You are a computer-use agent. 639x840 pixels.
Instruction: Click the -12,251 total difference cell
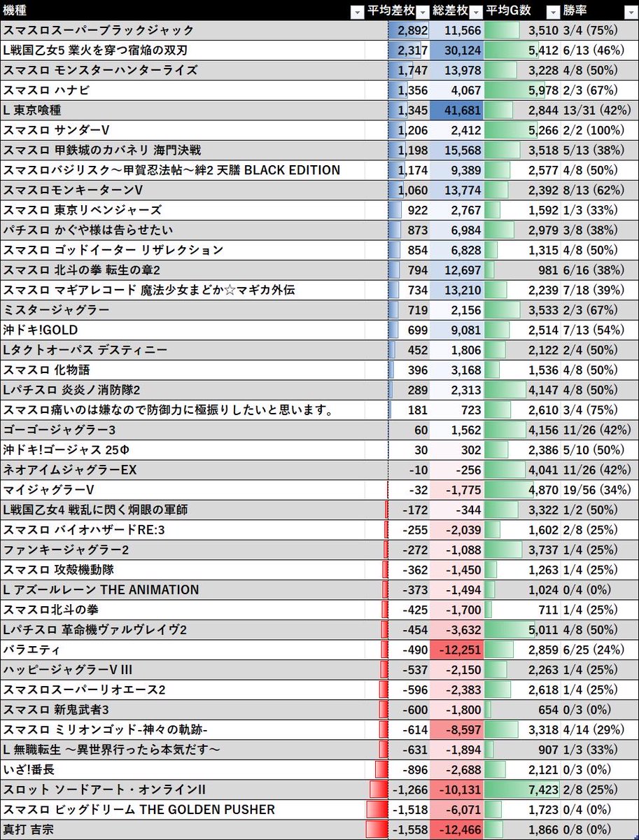(456, 650)
